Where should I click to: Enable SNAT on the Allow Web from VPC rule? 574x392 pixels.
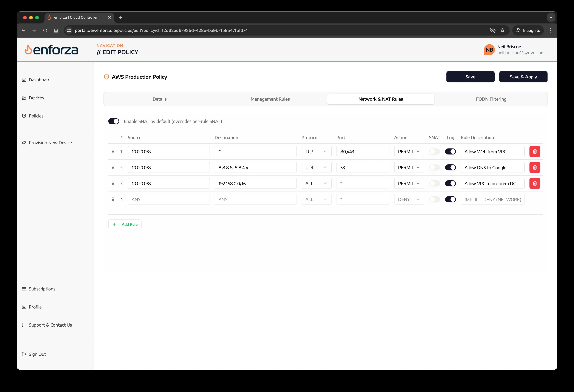pyautogui.click(x=435, y=151)
